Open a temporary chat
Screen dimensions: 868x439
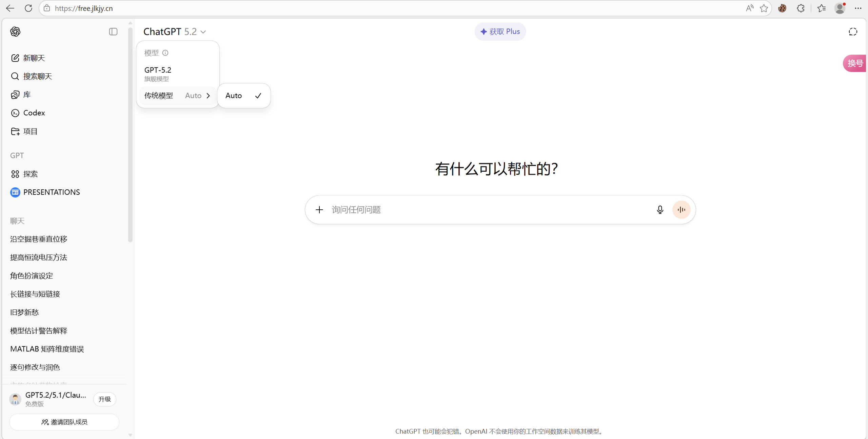click(x=853, y=31)
